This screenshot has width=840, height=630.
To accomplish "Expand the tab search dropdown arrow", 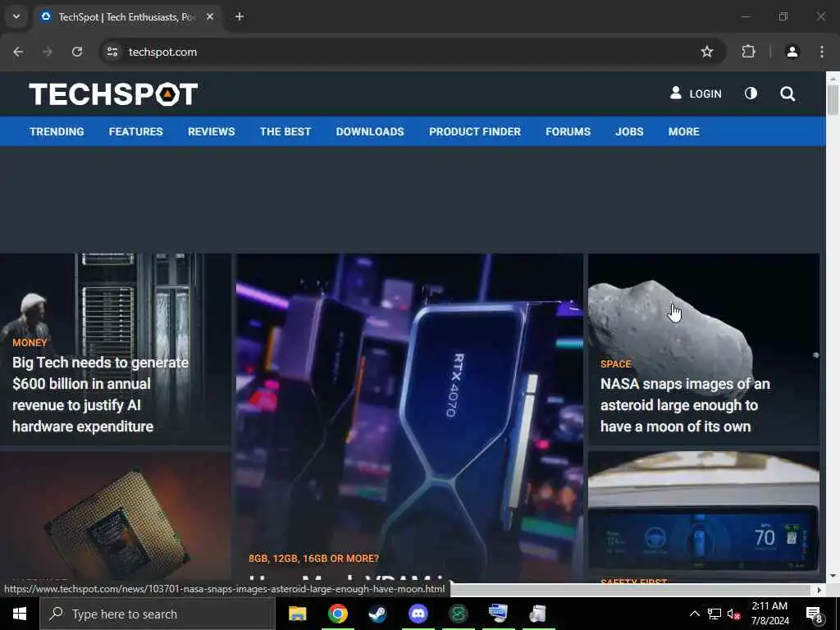I will pos(16,16).
